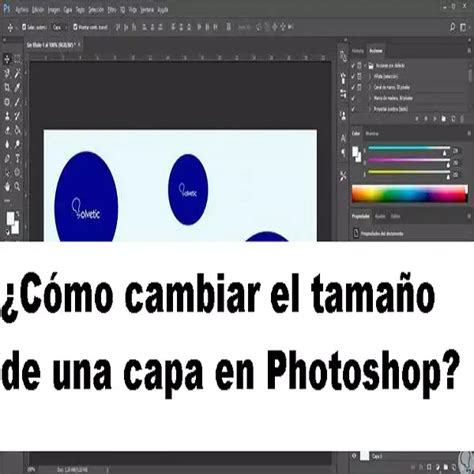Click the search magnifier in options bar
The width and height of the screenshot is (474, 474).
pyautogui.click(x=452, y=27)
